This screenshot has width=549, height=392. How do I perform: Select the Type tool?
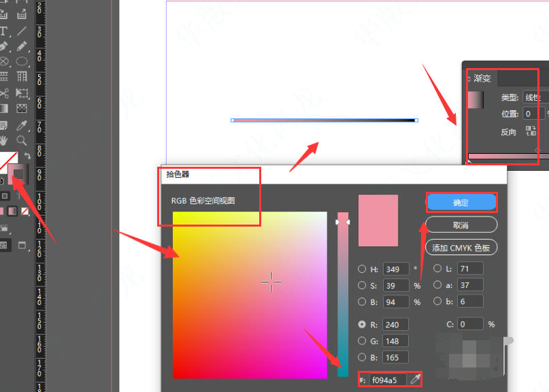[3, 31]
